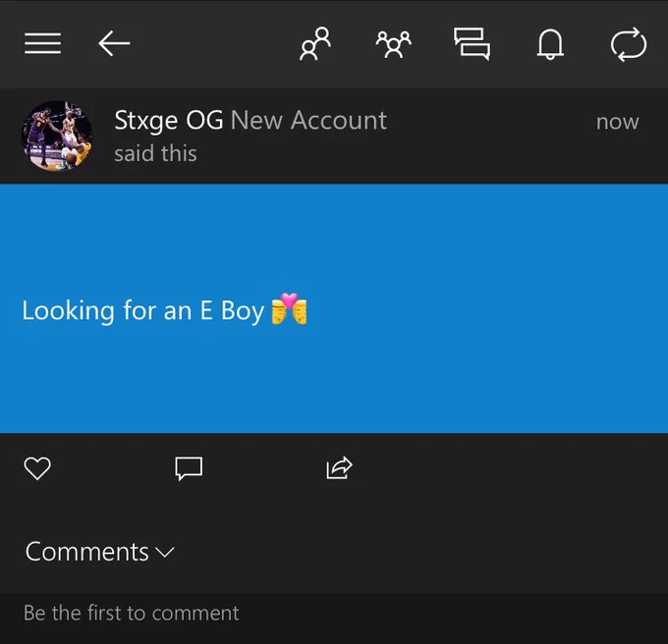This screenshot has height=644, width=668.
Task: Click the 'now' timestamp
Action: point(617,122)
